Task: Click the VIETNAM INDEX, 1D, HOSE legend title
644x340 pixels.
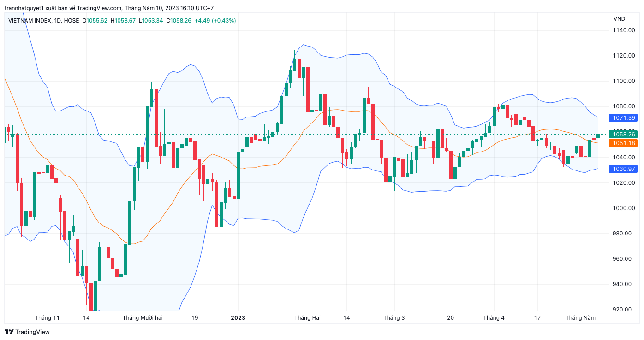Action: pos(44,21)
